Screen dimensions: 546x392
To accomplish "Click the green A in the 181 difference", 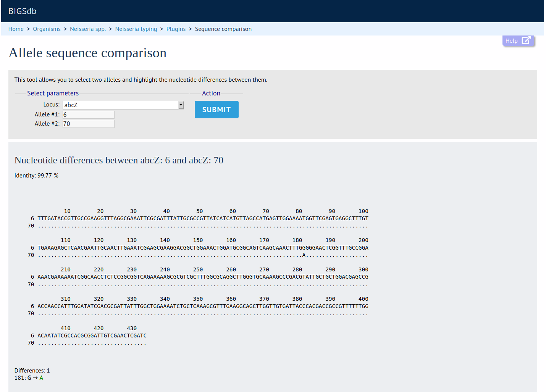I will (x=41, y=378).
